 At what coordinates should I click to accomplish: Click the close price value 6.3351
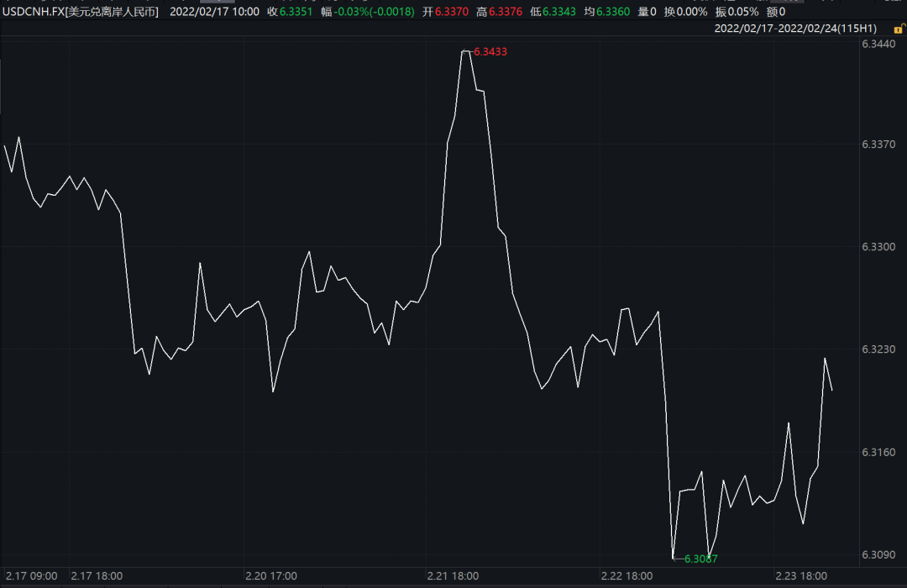(x=296, y=12)
